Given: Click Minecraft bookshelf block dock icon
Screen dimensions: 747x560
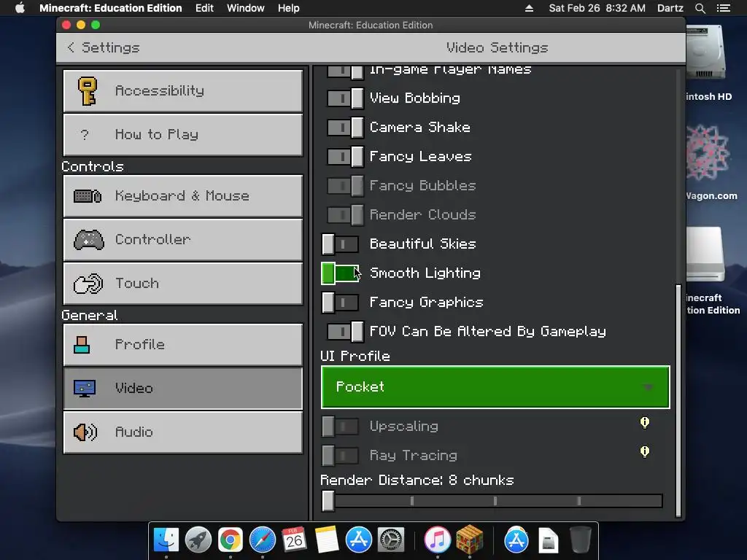Looking at the screenshot, I should pyautogui.click(x=470, y=540).
